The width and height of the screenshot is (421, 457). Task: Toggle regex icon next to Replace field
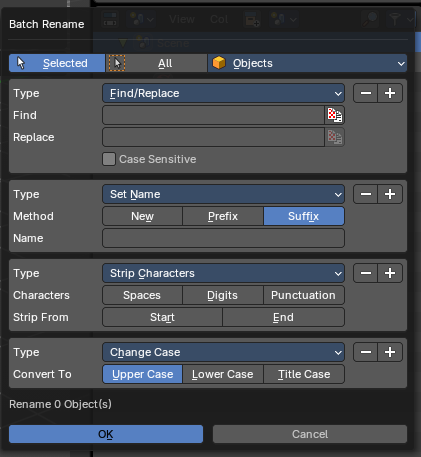coord(335,137)
